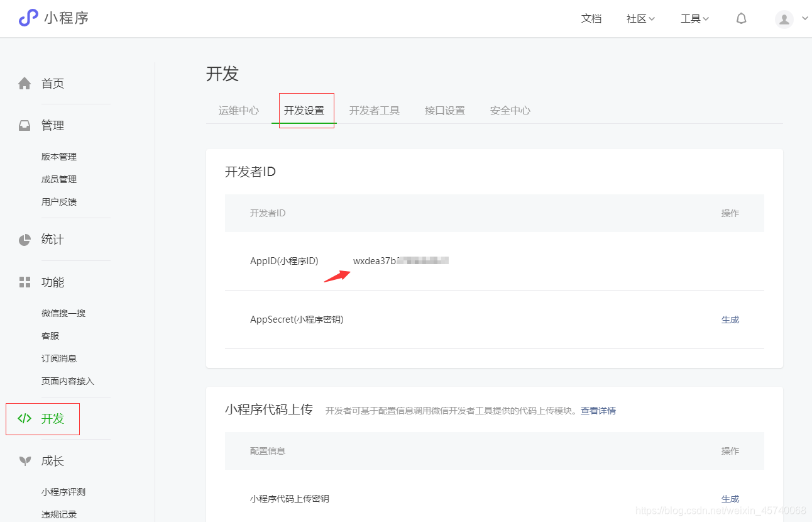Click the AppID value wxdea37b
The image size is (812, 522).
[400, 261]
